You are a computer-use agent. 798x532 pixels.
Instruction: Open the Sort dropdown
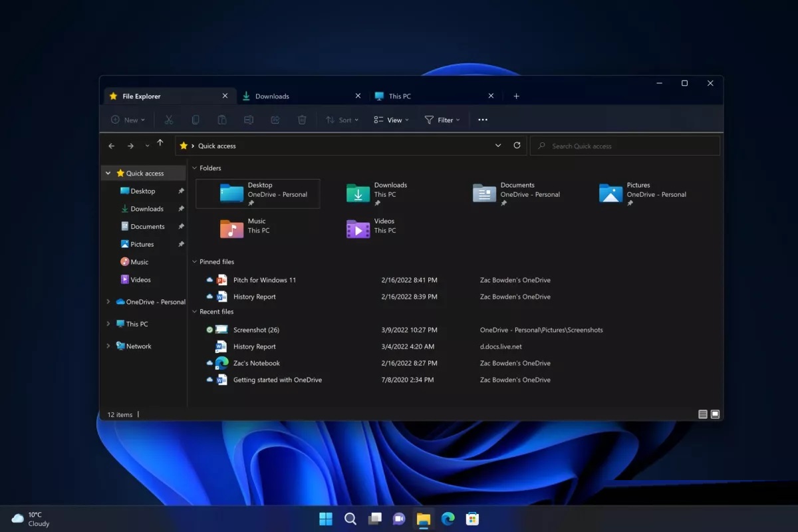click(x=342, y=120)
